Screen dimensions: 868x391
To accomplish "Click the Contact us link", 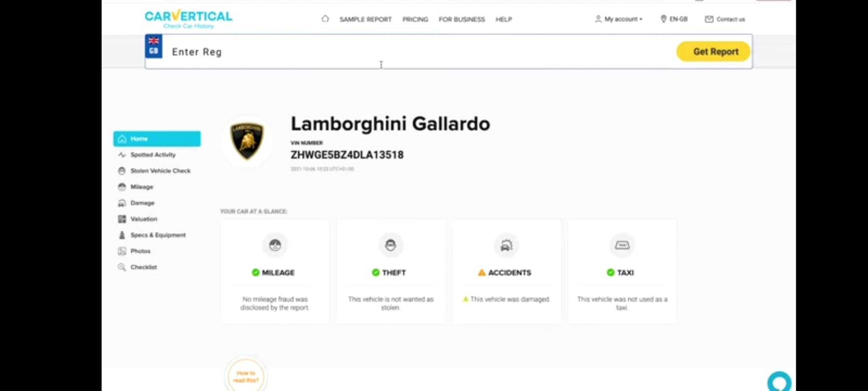I will [x=725, y=19].
